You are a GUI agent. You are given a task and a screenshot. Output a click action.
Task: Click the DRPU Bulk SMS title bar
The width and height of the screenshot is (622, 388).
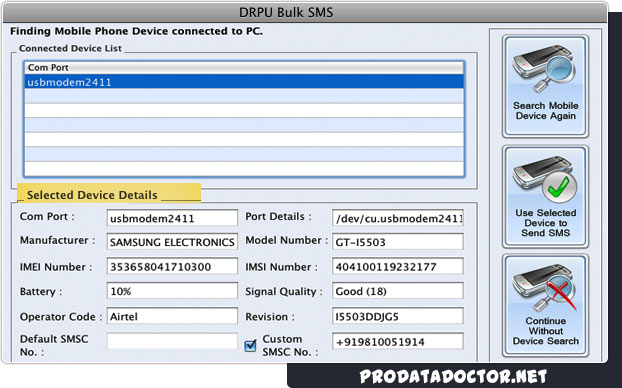click(x=305, y=12)
